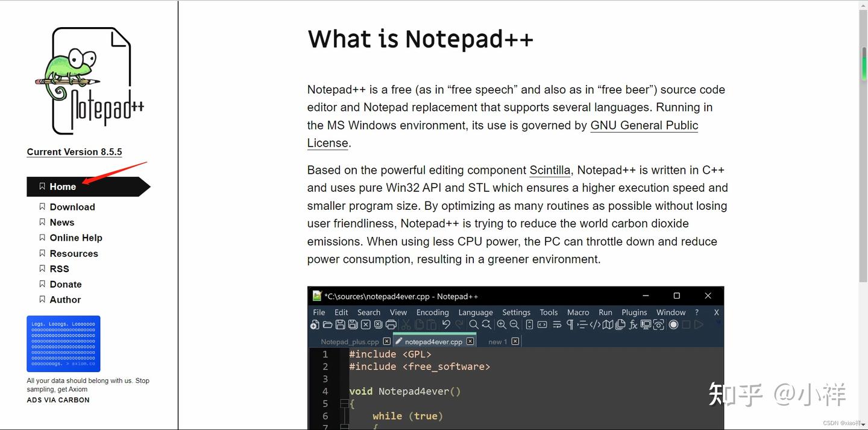Click the Print icon on the toolbar
868x430 pixels.
tap(391, 324)
